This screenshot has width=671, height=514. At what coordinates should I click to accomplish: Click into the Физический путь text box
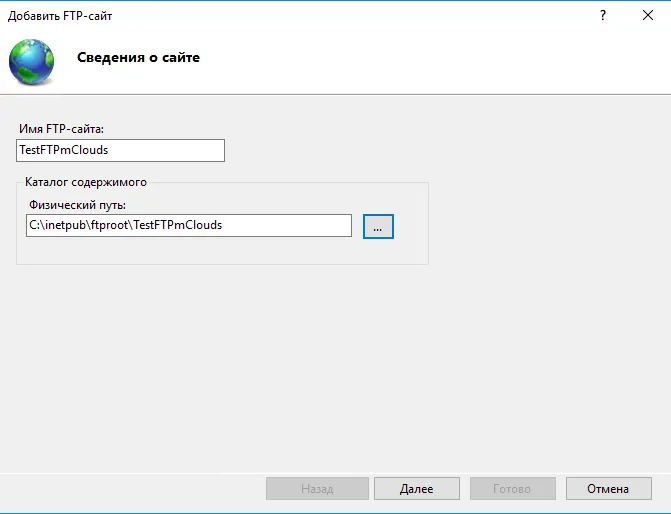tap(189, 225)
